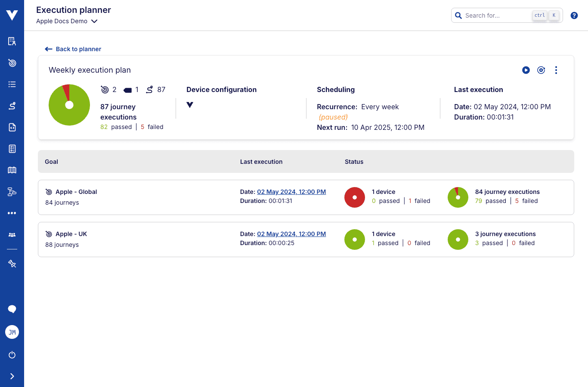Expand the Device configuration chevron
Viewport: 588px width, 387px height.
coord(190,104)
